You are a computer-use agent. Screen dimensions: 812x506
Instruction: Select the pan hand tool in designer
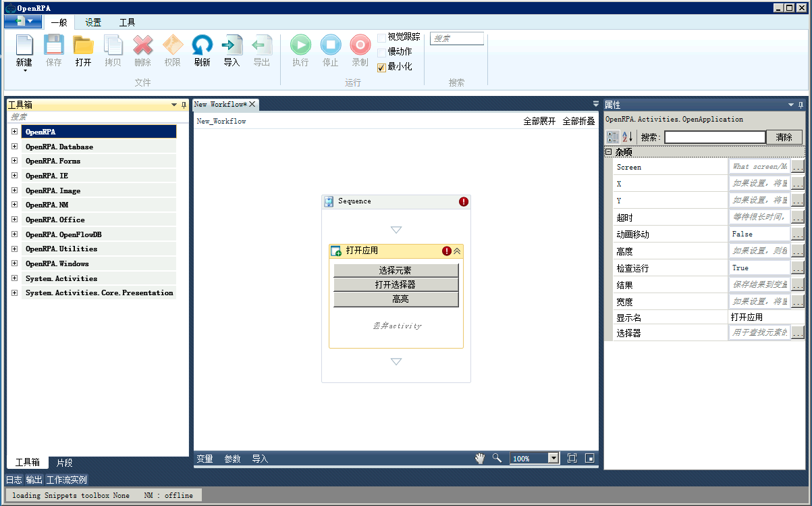(x=480, y=458)
